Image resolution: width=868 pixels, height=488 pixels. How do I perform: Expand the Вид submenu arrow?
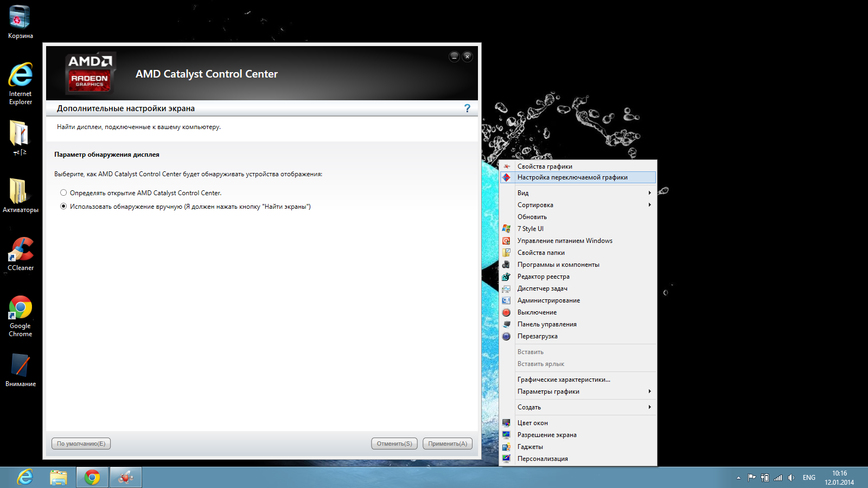click(x=649, y=193)
